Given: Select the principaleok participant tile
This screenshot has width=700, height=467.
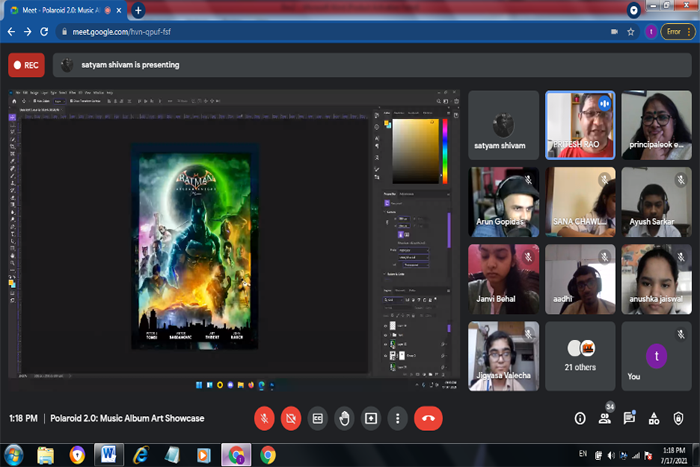Looking at the screenshot, I should 656,125.
